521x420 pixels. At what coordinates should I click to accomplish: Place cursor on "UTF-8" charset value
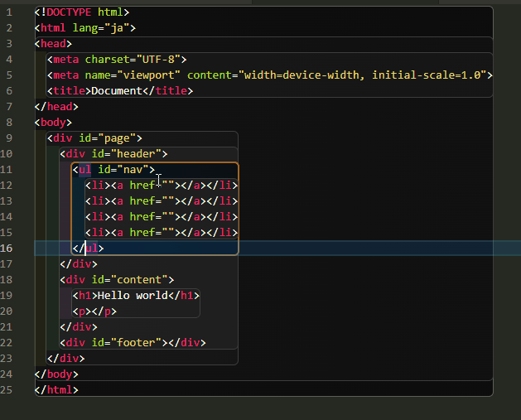(x=161, y=59)
